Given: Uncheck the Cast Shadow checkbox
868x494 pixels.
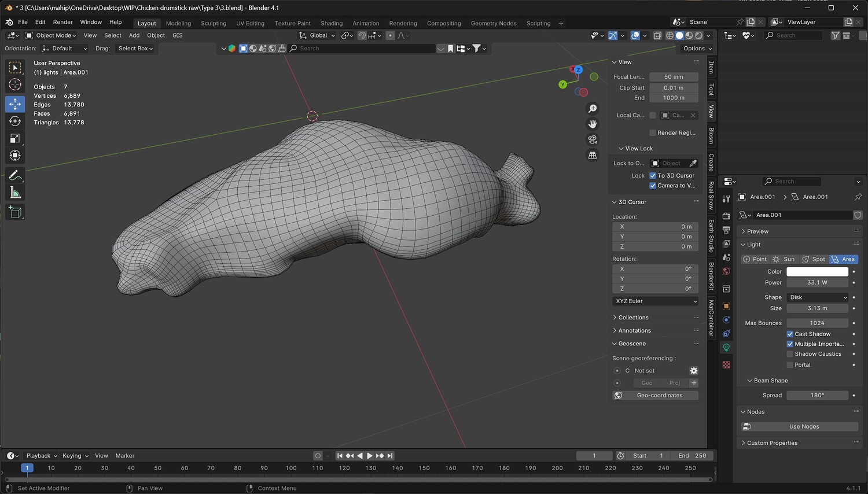Looking at the screenshot, I should click(x=790, y=334).
